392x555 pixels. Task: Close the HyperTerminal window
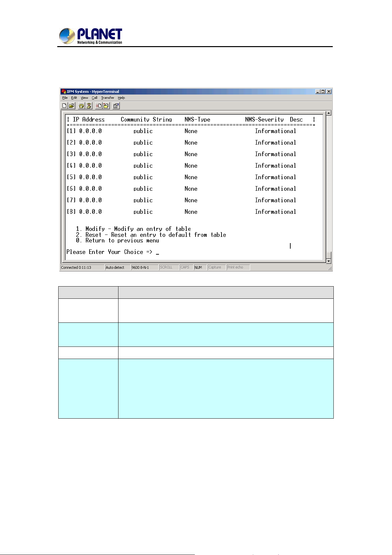[329, 92]
